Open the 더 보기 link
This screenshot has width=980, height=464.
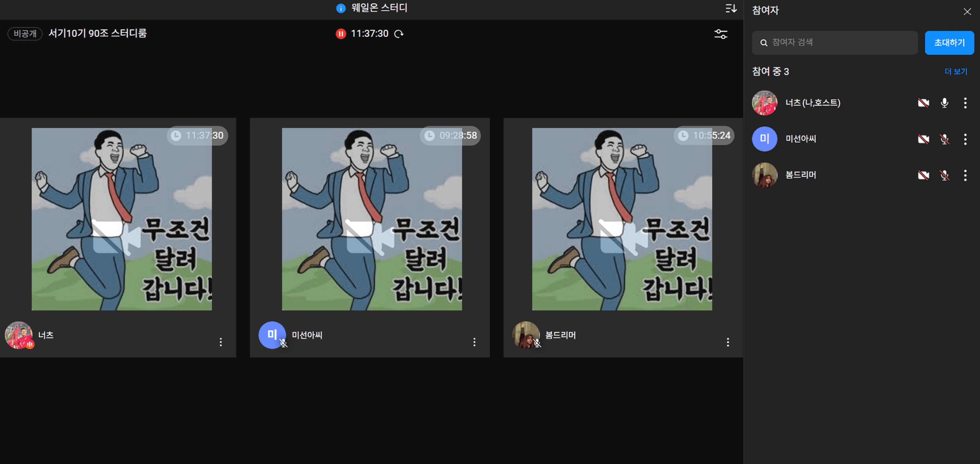pos(956,71)
